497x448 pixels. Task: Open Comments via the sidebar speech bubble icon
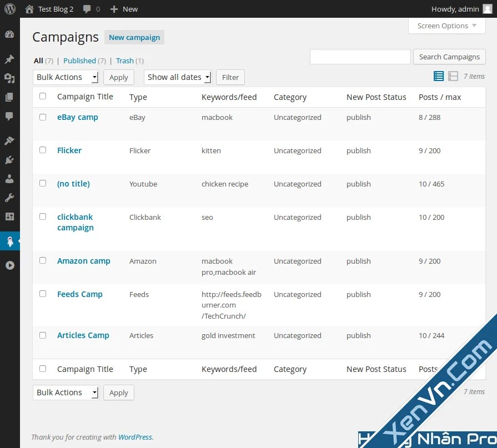pos(9,116)
